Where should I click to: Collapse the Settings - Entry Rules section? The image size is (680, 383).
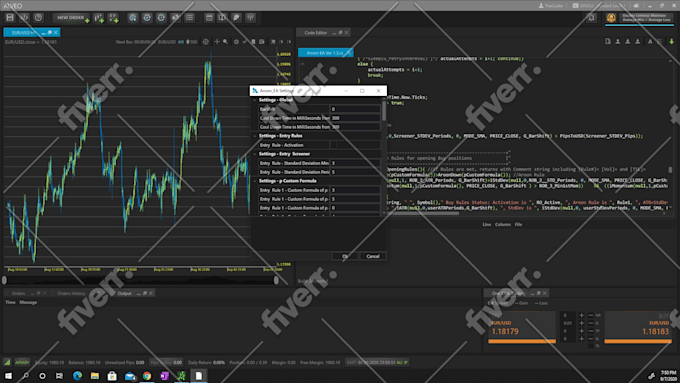coord(255,136)
